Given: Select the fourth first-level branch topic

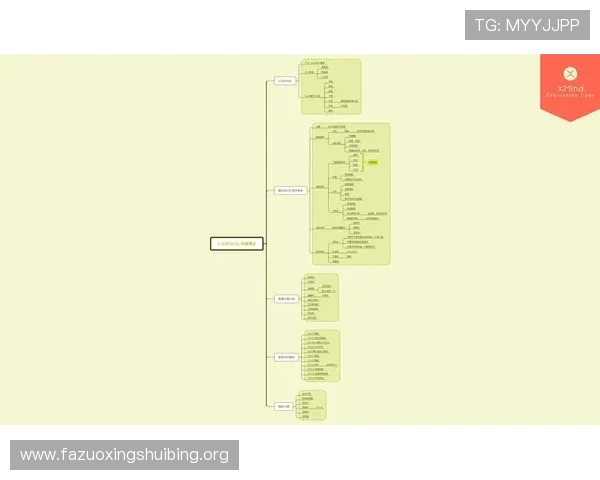Looking at the screenshot, I should [287, 356].
